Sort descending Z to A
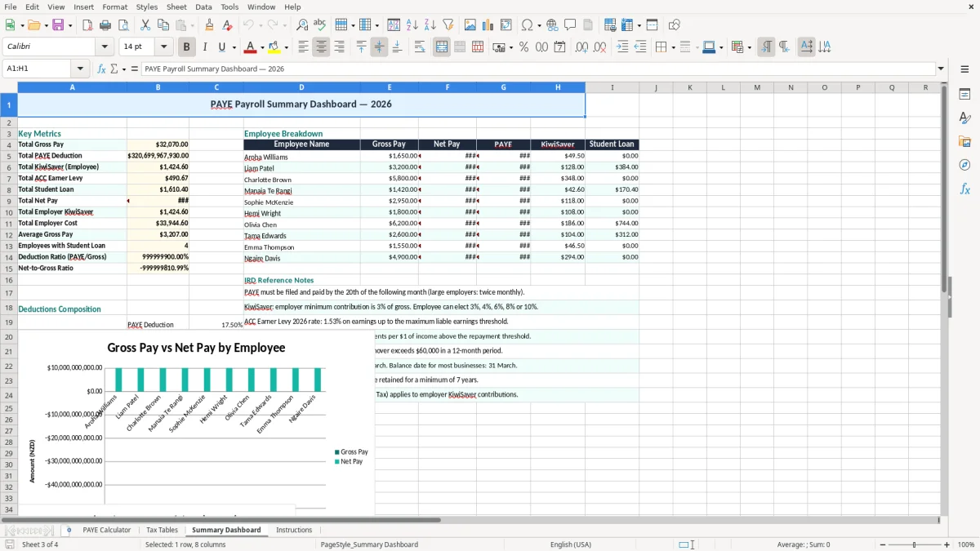980x551 pixels. [430, 25]
